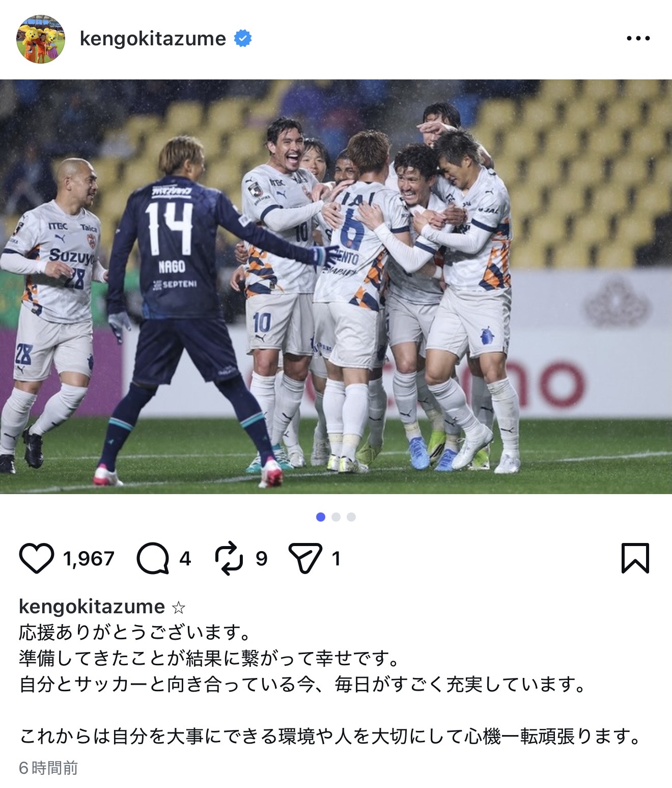Screen dimensions: 672x788
Task: Repost using the circular arrows icon
Action: click(229, 558)
